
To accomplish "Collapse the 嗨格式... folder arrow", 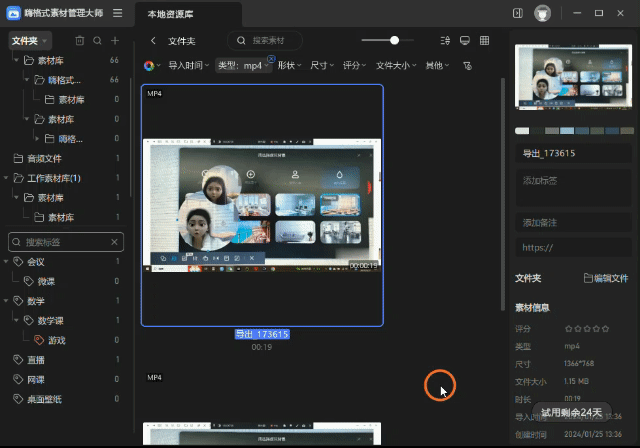I will pos(27,80).
